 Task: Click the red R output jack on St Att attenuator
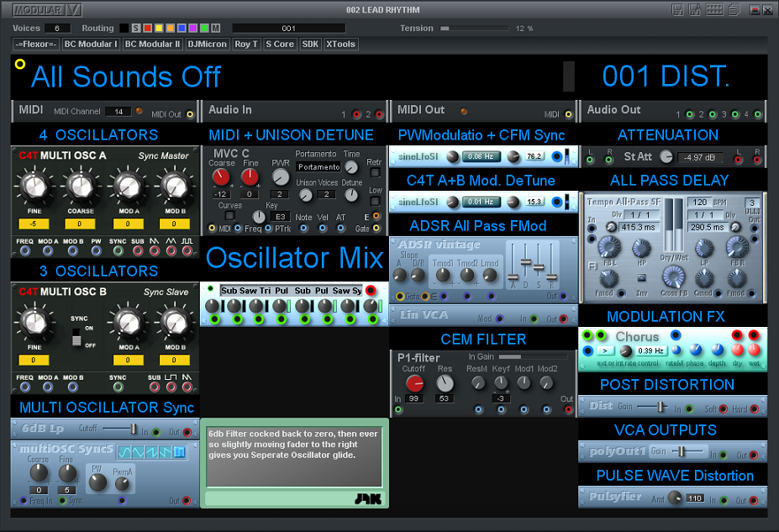tap(756, 160)
